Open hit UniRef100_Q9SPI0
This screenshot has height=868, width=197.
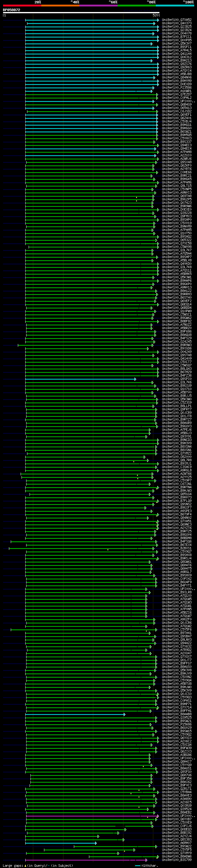coord(177,379)
